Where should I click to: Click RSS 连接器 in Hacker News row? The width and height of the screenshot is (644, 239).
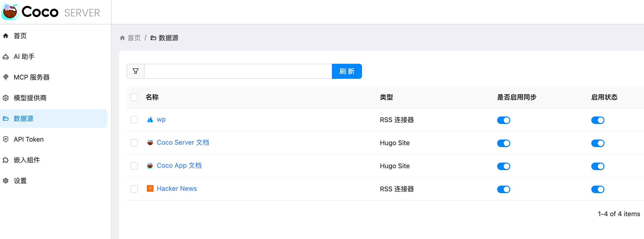(397, 189)
